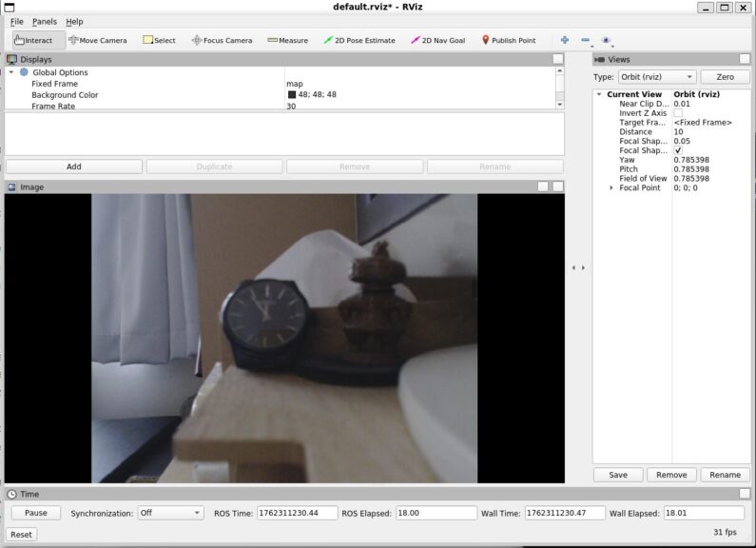Choose the Select tool in toolbar

click(159, 40)
